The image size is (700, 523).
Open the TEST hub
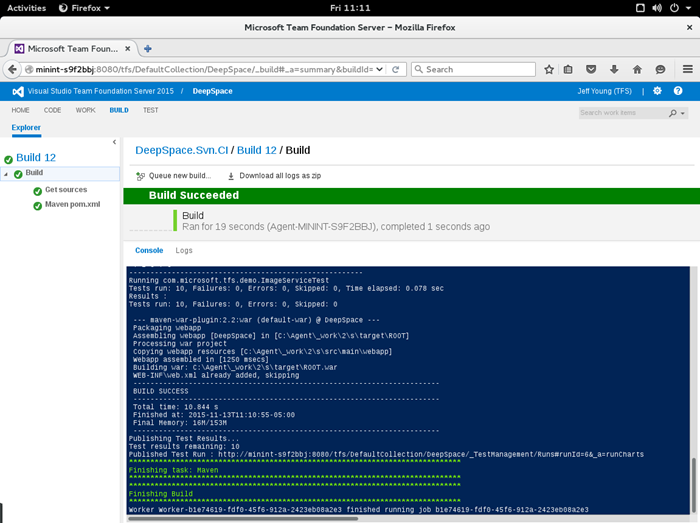pos(150,110)
